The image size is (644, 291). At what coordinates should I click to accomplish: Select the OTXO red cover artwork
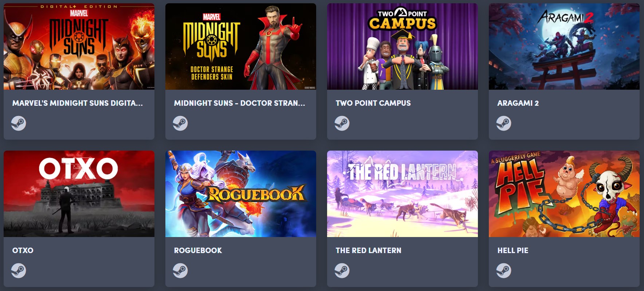[x=79, y=194]
